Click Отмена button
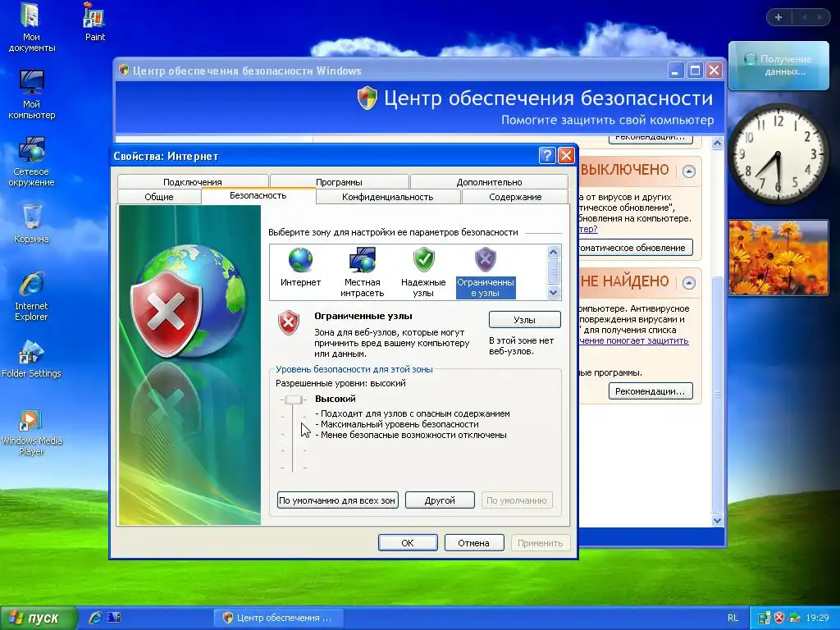Viewport: 840px width, 630px height. point(473,543)
